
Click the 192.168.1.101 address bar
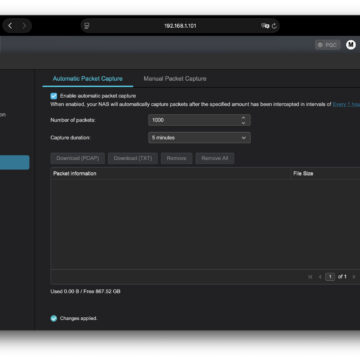180,26
